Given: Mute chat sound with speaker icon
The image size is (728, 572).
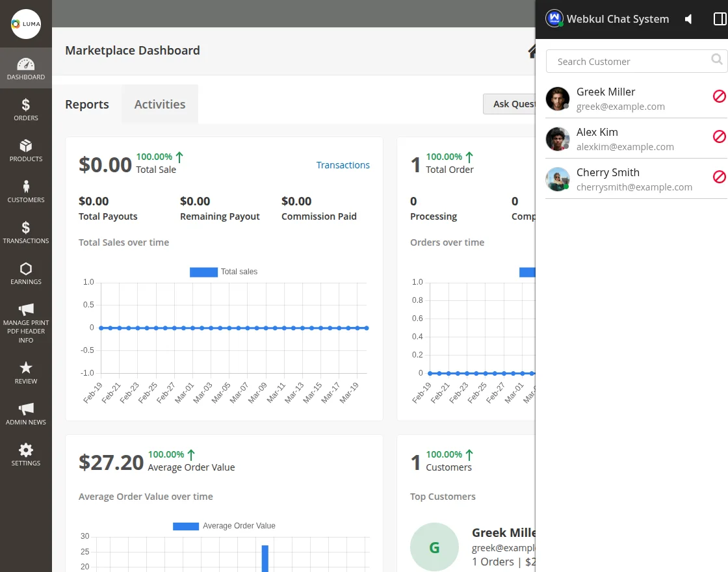Looking at the screenshot, I should pos(688,19).
